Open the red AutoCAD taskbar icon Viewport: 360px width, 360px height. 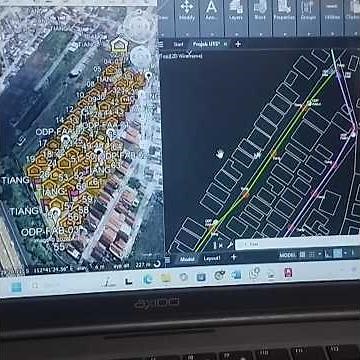pos(288,273)
